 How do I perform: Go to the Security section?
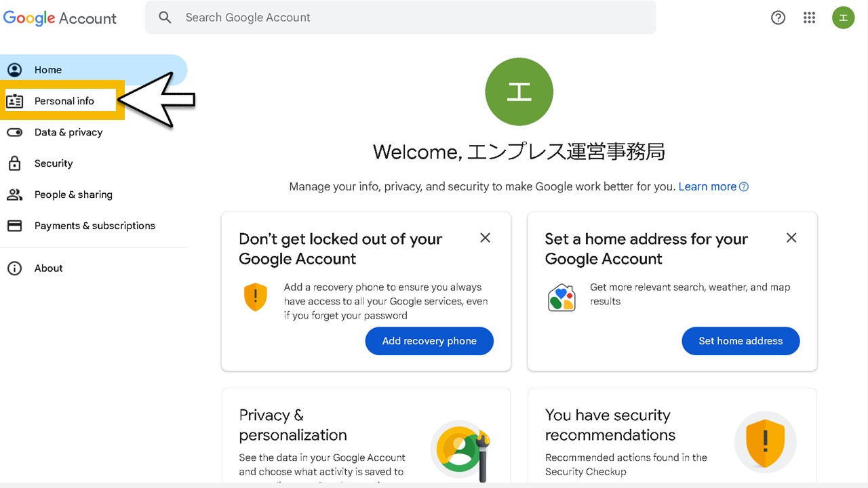(53, 163)
